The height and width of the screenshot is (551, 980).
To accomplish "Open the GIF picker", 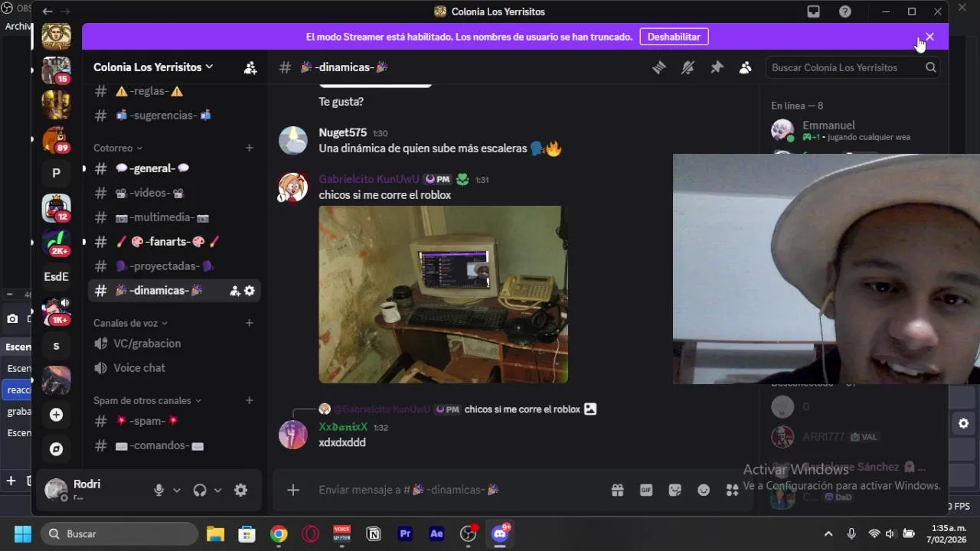I will click(x=646, y=490).
